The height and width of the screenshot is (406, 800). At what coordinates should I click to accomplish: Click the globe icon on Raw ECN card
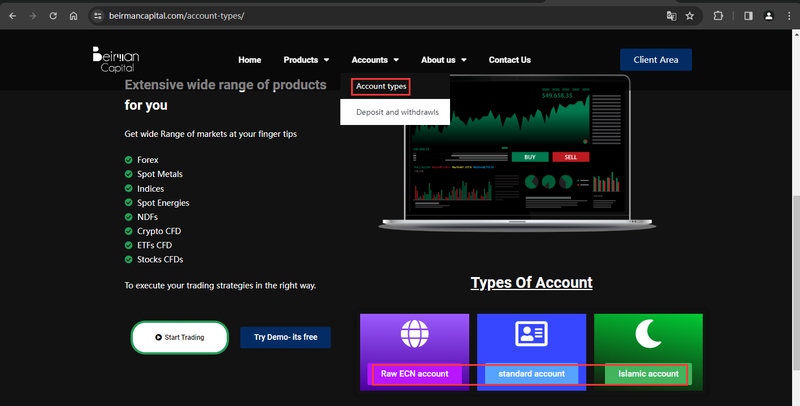click(x=414, y=334)
